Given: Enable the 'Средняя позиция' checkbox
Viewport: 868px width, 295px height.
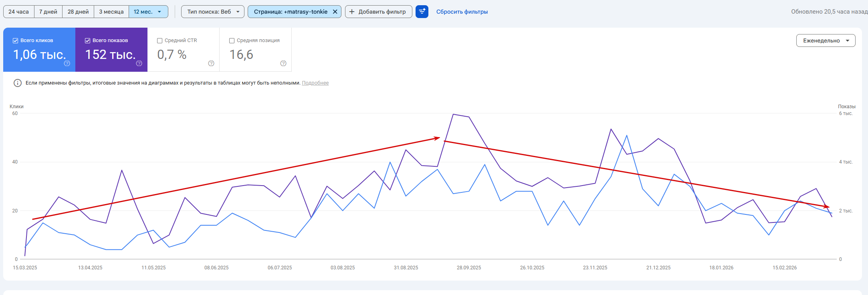Looking at the screenshot, I should coord(232,40).
